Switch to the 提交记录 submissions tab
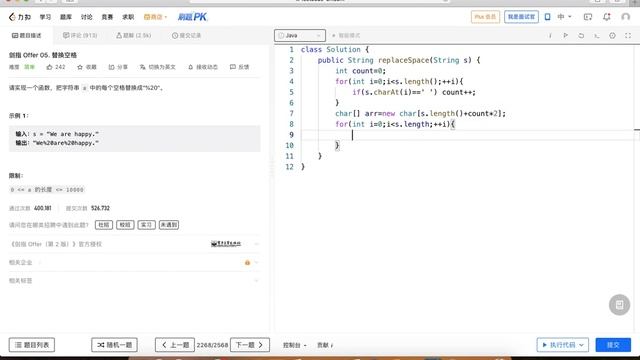The width and height of the screenshot is (640, 360). [186, 36]
